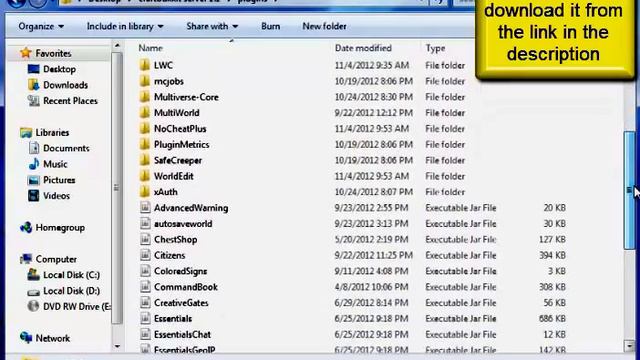Screen dimensions: 640x360
Task: Select the ColoredSigns jar file icon
Action: [145, 271]
